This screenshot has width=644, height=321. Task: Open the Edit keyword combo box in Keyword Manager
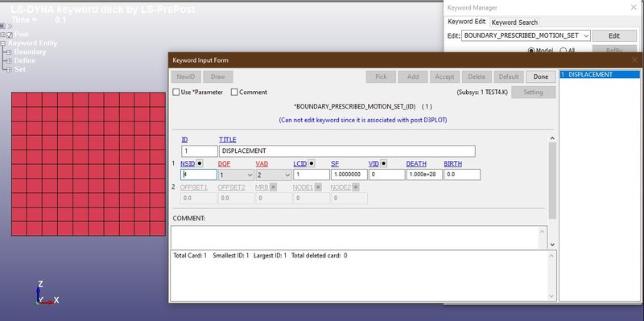pyautogui.click(x=526, y=35)
